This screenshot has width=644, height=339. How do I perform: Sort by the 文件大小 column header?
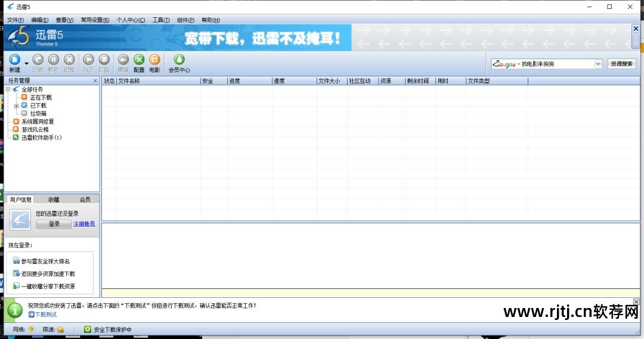(x=332, y=81)
